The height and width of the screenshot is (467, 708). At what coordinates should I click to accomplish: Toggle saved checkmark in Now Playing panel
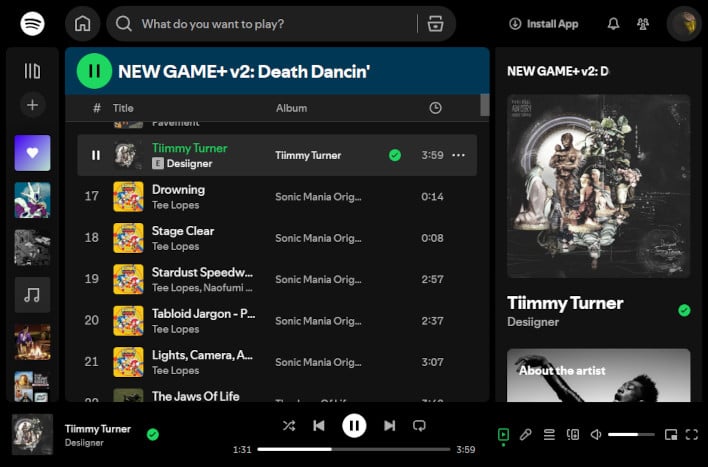[684, 310]
